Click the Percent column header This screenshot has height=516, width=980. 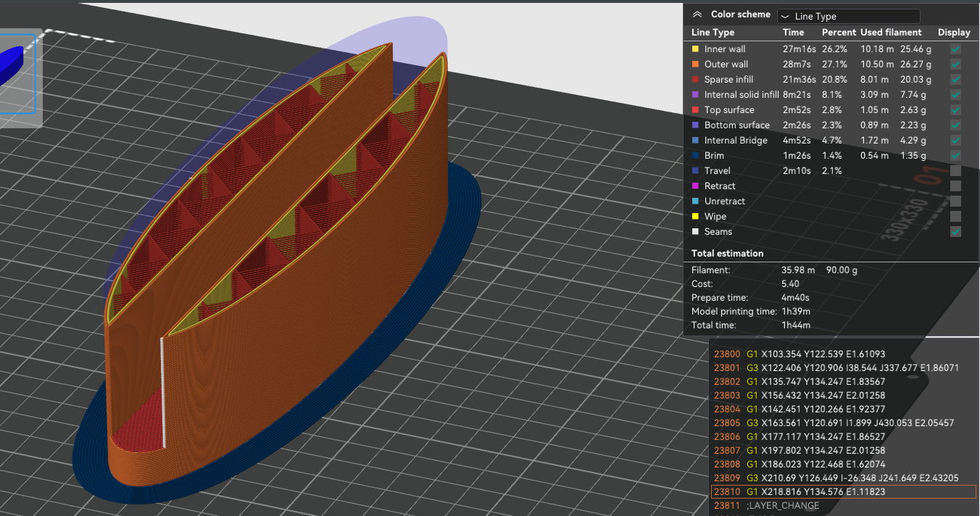(x=839, y=33)
